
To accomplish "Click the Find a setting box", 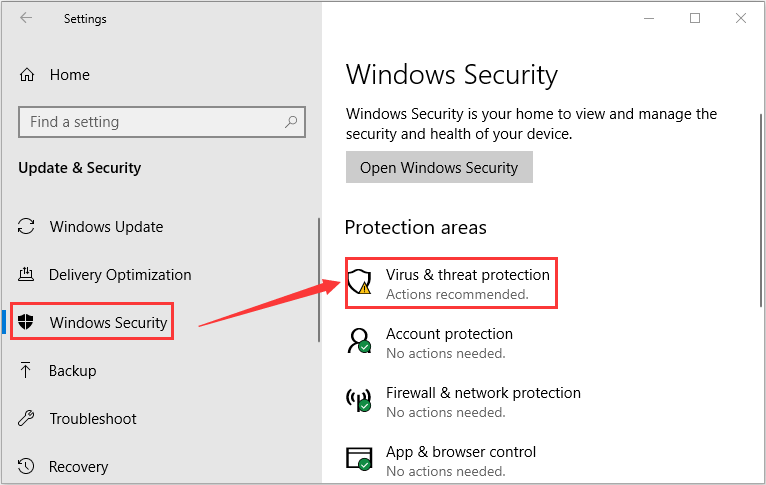I will pyautogui.click(x=162, y=122).
